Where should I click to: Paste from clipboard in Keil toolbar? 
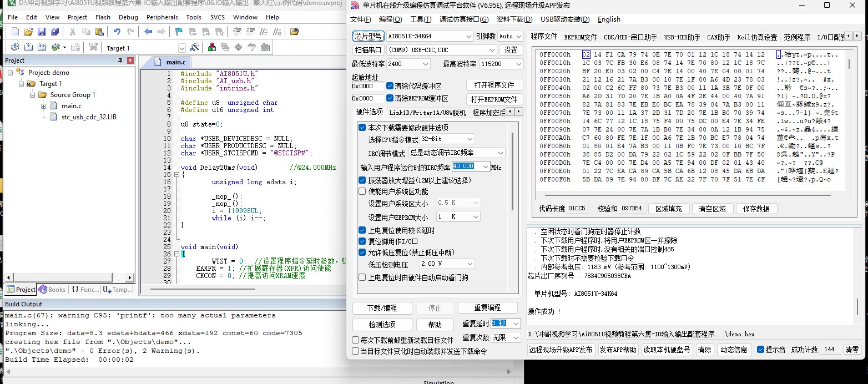99,32
